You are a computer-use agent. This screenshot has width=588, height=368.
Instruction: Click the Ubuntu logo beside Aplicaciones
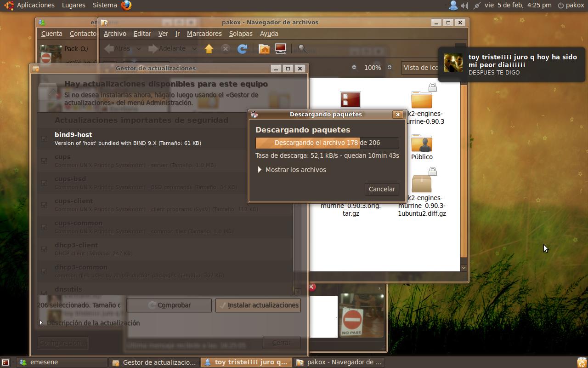click(9, 5)
